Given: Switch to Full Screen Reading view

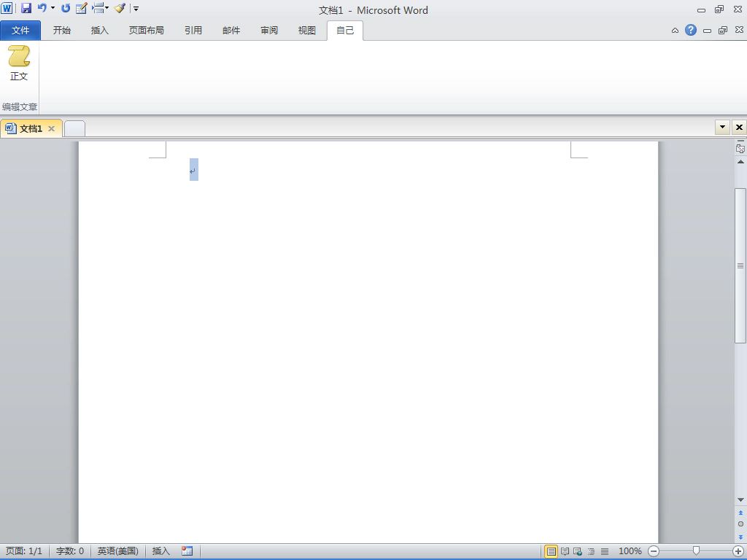Looking at the screenshot, I should 565,551.
